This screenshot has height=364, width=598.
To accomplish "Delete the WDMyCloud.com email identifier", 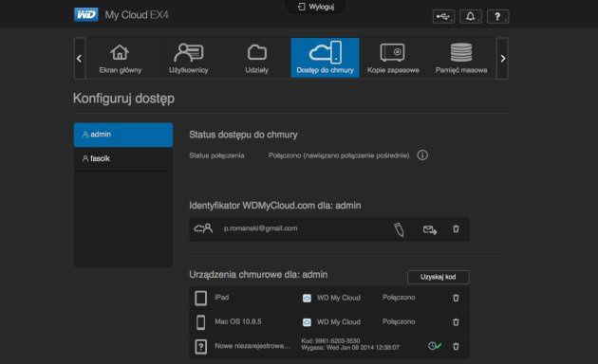I will (x=456, y=228).
